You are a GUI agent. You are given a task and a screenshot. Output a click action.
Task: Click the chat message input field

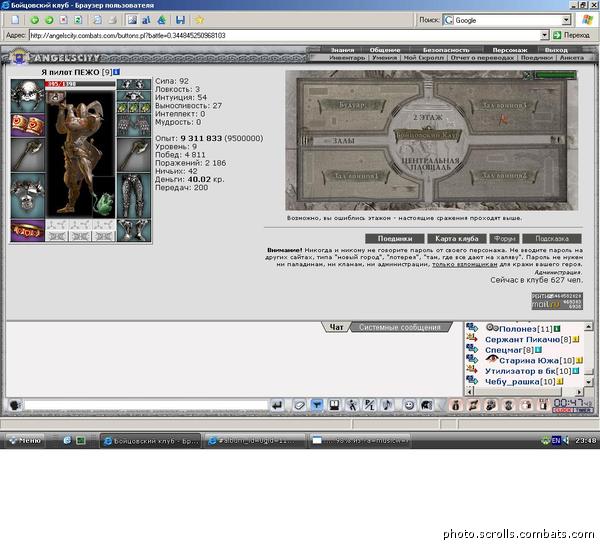coord(146,405)
